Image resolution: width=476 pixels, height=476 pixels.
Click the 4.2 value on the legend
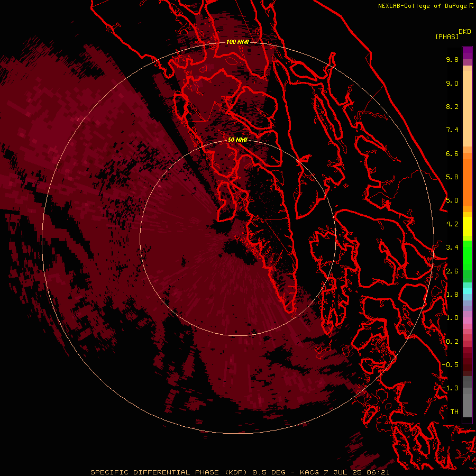click(x=452, y=224)
